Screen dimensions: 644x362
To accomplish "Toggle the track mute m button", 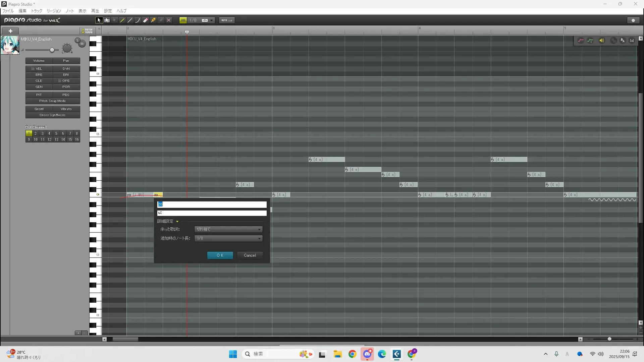I will tap(82, 44).
